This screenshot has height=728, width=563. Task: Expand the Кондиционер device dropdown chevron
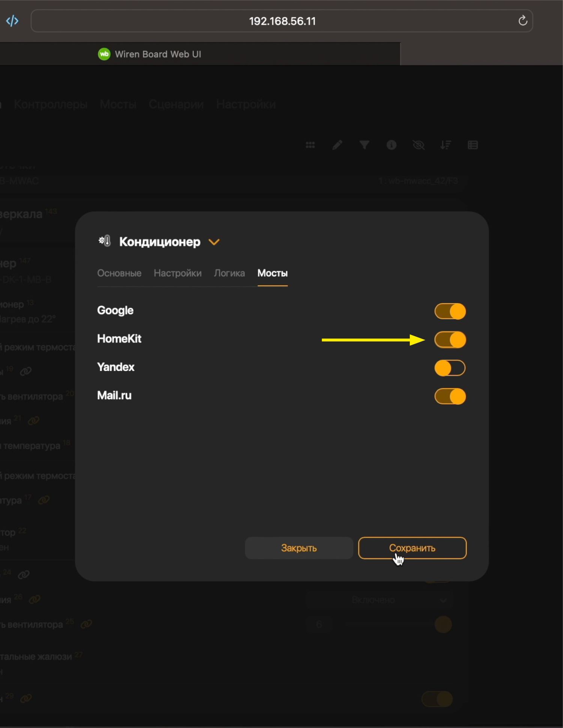pyautogui.click(x=214, y=242)
